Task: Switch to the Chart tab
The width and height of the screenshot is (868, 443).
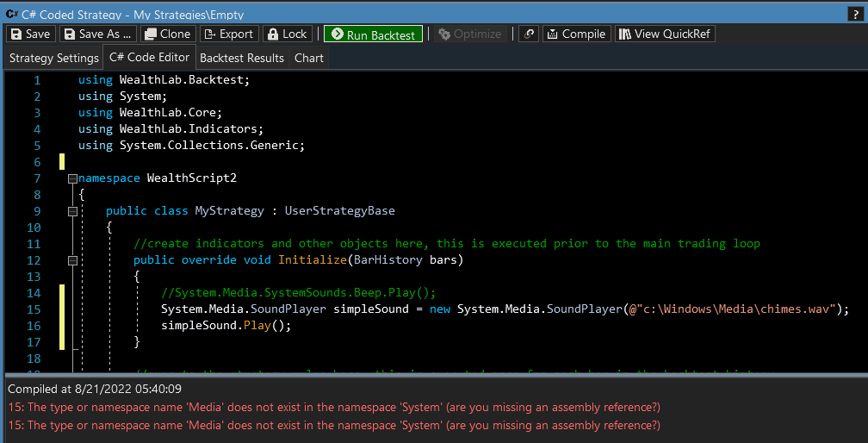Action: 309,58
